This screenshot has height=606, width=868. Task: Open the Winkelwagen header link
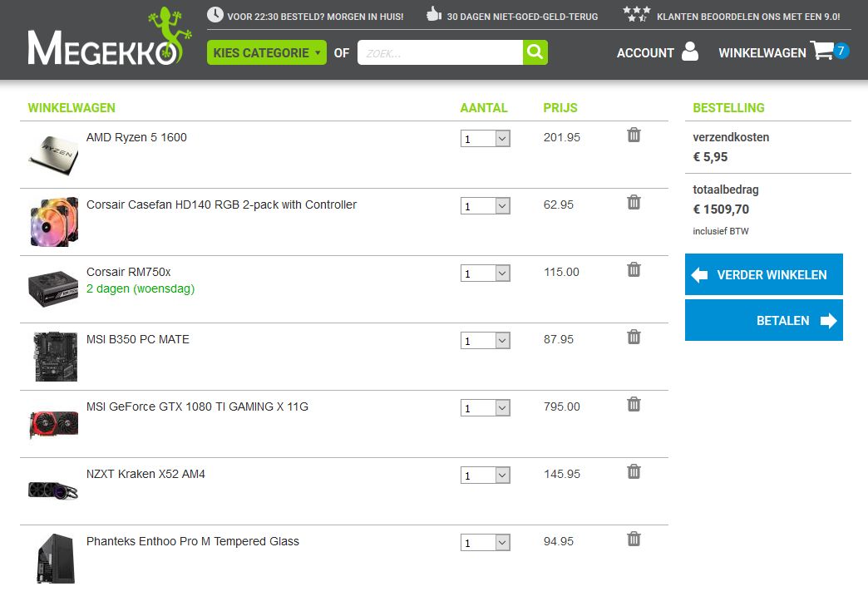point(762,53)
